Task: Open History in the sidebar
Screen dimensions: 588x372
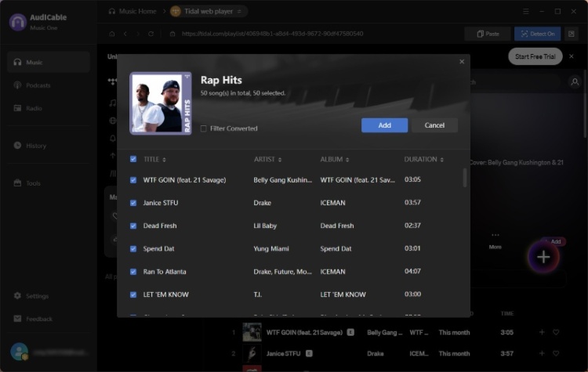Action: (30, 146)
